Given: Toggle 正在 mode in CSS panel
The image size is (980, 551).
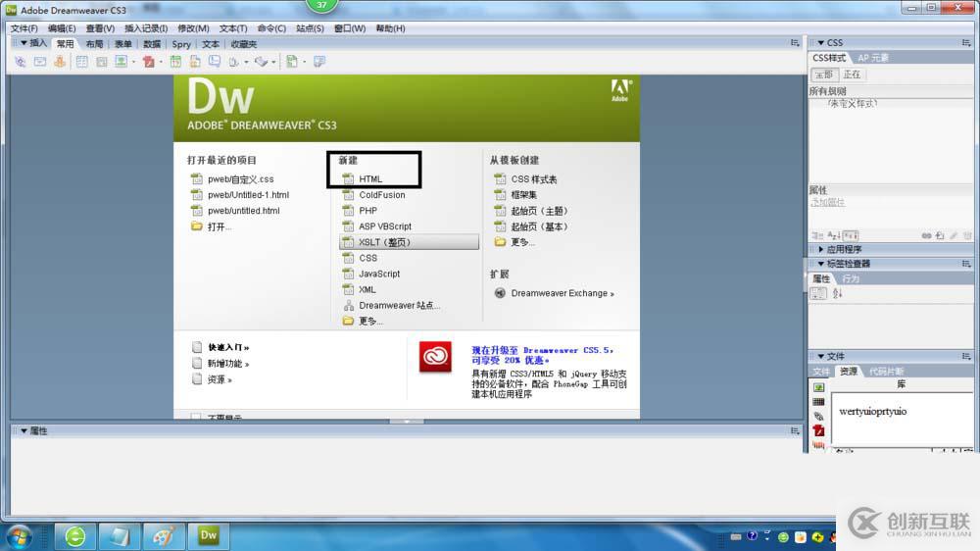Looking at the screenshot, I should click(x=852, y=75).
